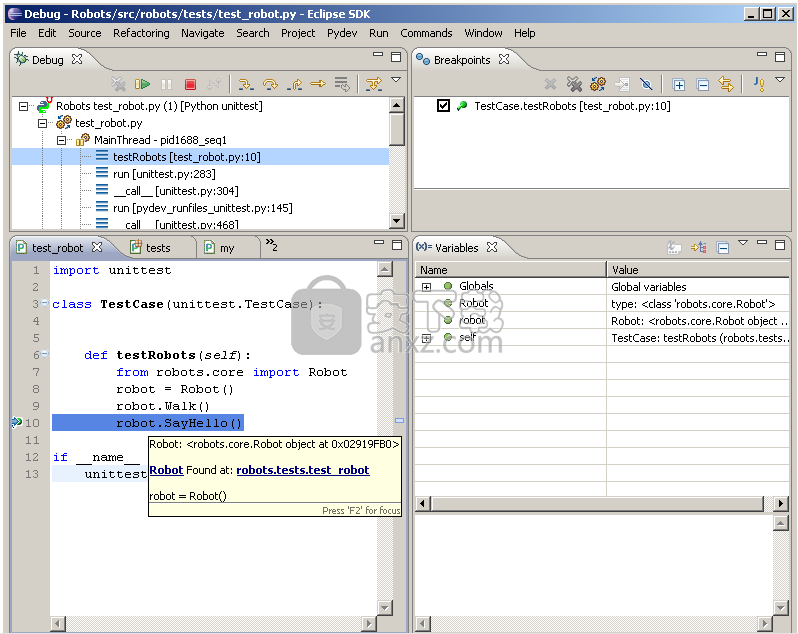Click Variables horizontal scrollbar right arrow
Screen dimensions: 798x634
click(781, 504)
